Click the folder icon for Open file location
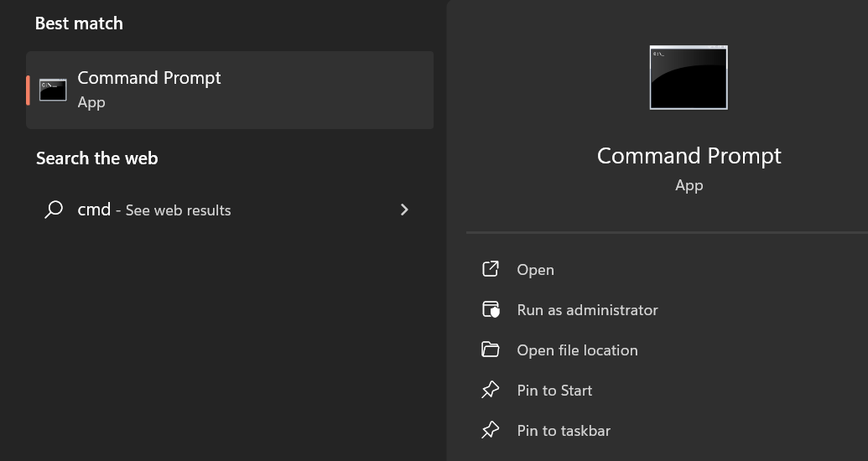 pyautogui.click(x=491, y=350)
